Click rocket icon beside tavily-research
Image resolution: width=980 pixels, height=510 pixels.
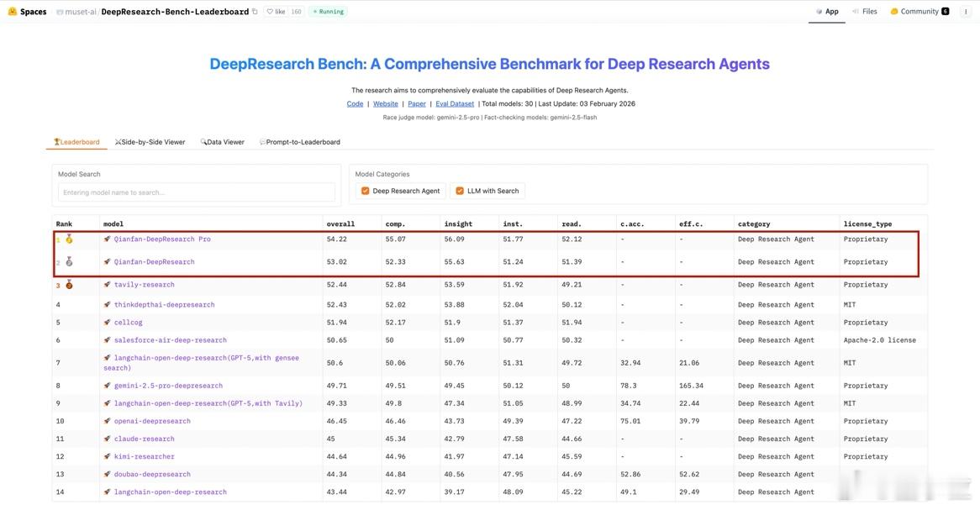[108, 284]
